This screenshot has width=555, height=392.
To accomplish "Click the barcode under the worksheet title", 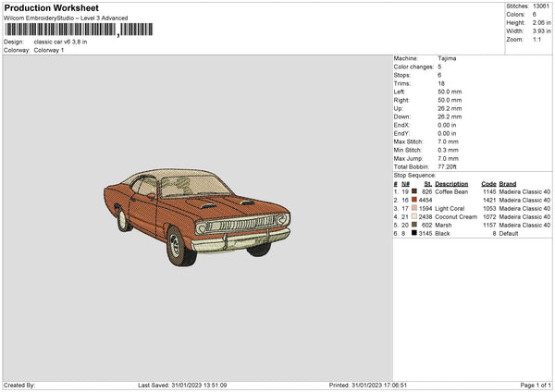I will click(61, 31).
